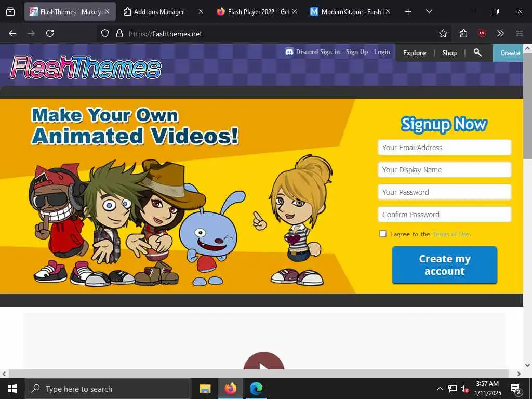The height and width of the screenshot is (399, 532).
Task: Click the Login link
Action: [x=382, y=52]
